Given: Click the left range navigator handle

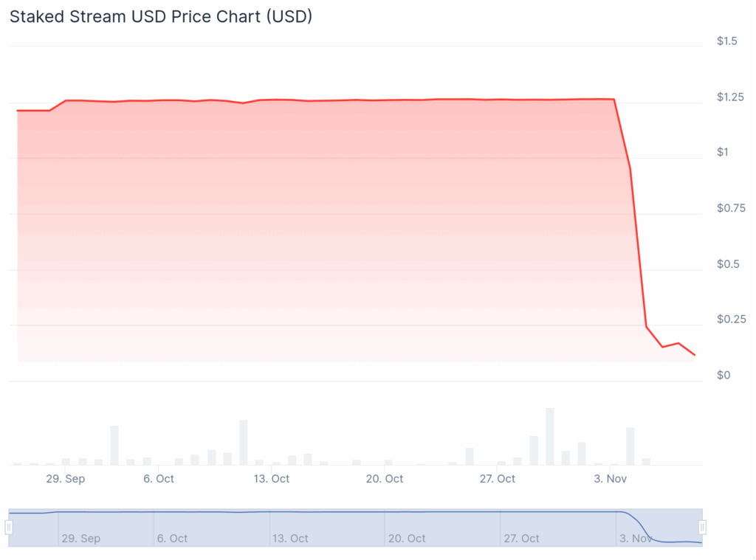Looking at the screenshot, I should pos(9,527).
